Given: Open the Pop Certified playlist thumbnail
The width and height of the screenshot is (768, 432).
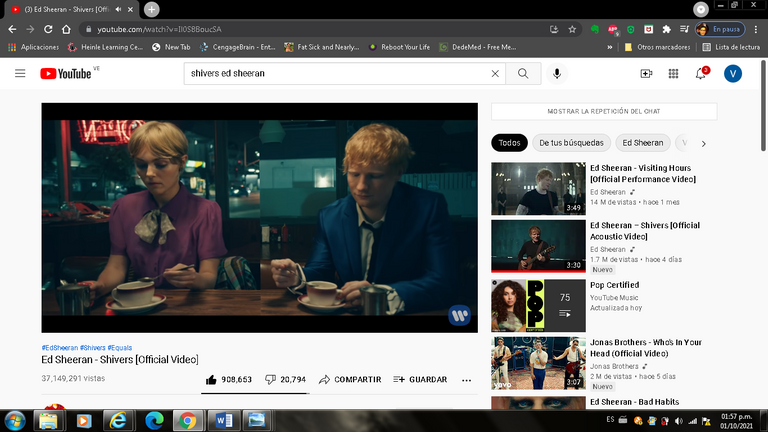Looking at the screenshot, I should tap(538, 306).
